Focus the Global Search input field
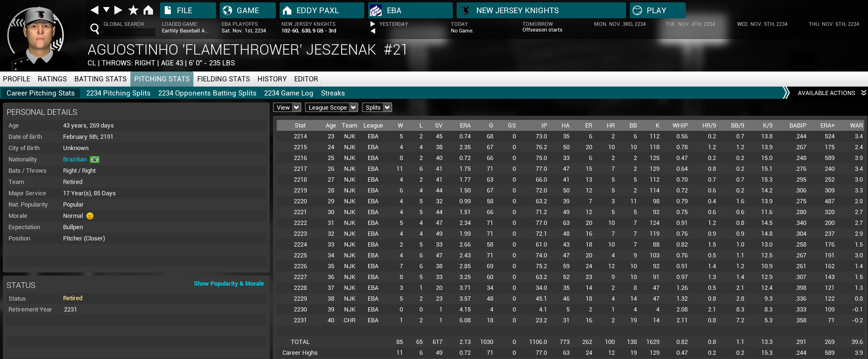Screen dimensions: 868x359 coord(129,32)
